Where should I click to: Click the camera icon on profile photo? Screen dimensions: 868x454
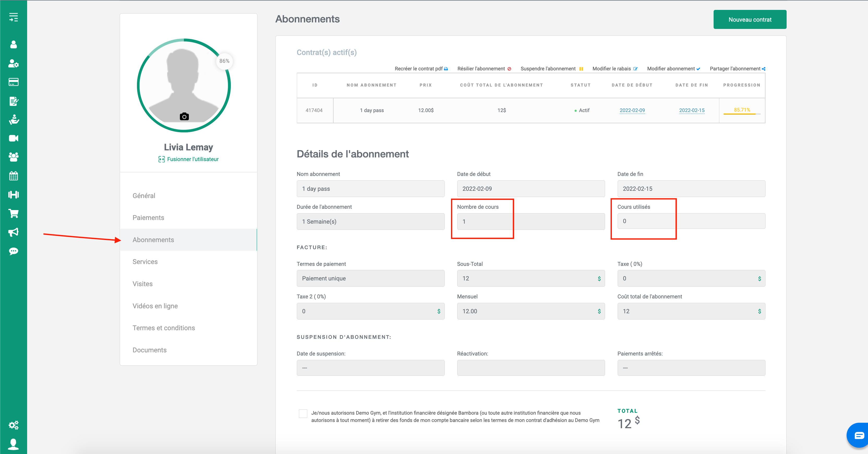tap(184, 116)
